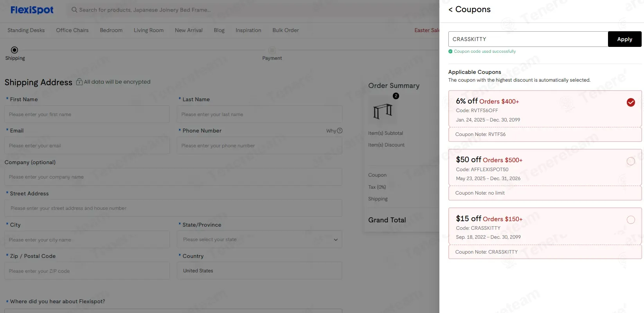Click the Item(s) Discount label
Viewport: 644px width, 313px height.
[x=386, y=145]
